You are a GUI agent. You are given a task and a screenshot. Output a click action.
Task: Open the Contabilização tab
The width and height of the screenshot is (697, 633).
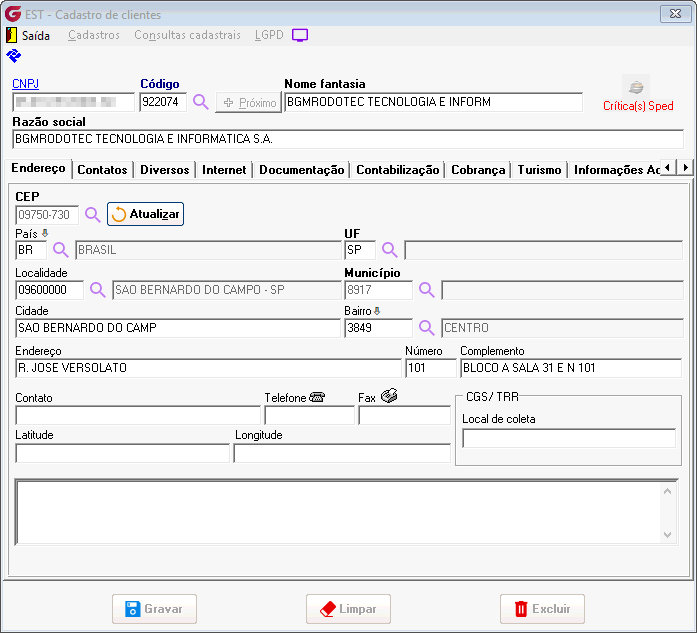[x=397, y=170]
